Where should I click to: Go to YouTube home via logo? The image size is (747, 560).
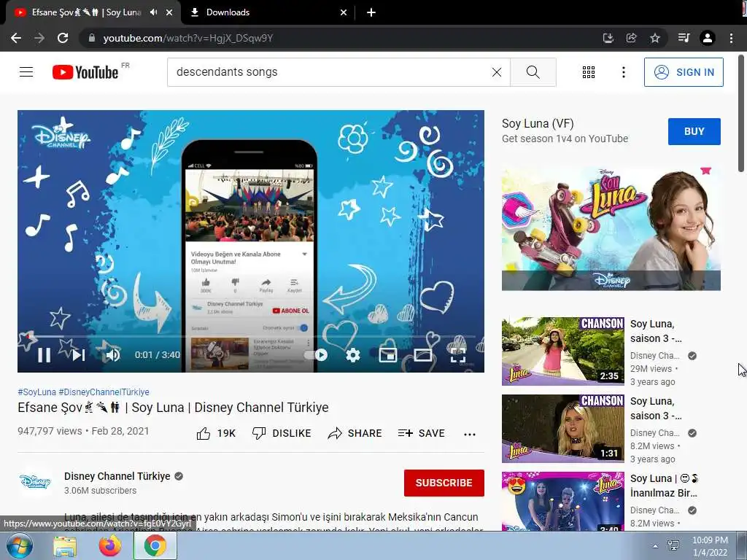[x=85, y=72]
